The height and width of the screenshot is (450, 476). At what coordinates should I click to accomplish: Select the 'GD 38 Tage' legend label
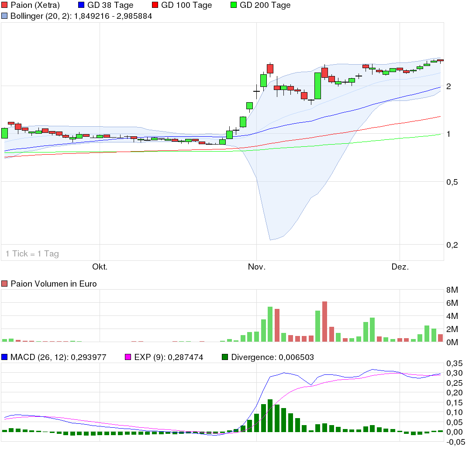pos(110,5)
